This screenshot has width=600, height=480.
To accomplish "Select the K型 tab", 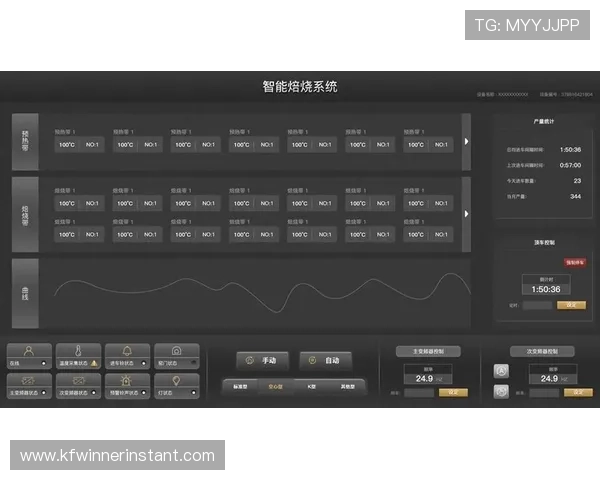I will click(x=311, y=386).
